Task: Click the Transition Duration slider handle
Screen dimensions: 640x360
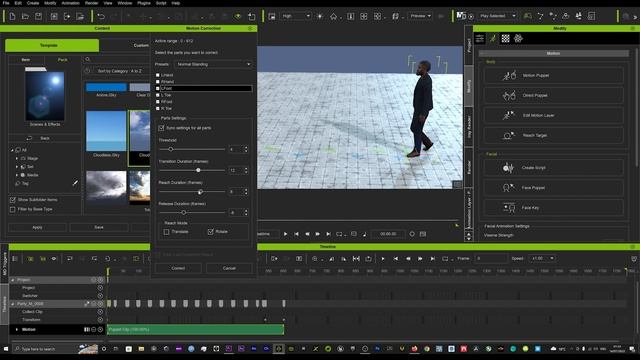Action: (x=198, y=170)
